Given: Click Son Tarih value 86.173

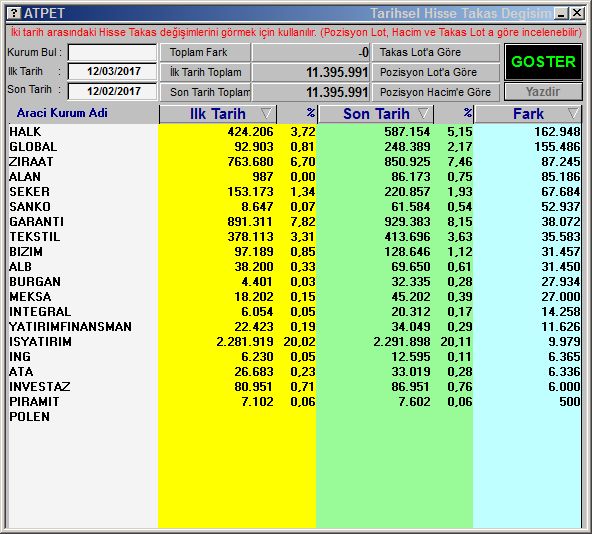Looking at the screenshot, I should (x=411, y=177).
